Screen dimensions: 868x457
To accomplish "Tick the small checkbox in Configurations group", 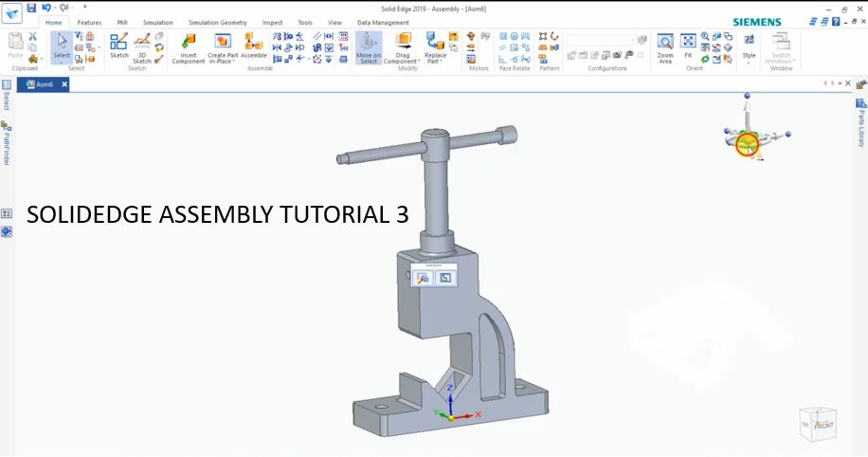I will click(641, 55).
